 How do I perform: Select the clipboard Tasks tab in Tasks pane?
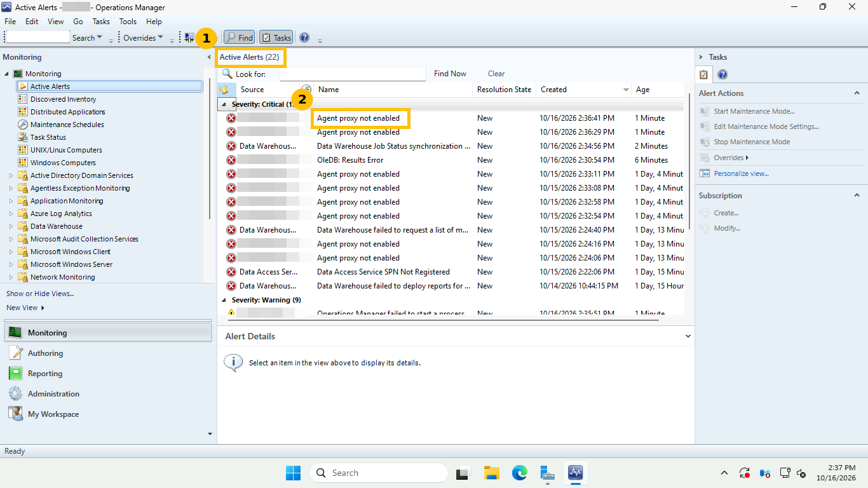704,74
